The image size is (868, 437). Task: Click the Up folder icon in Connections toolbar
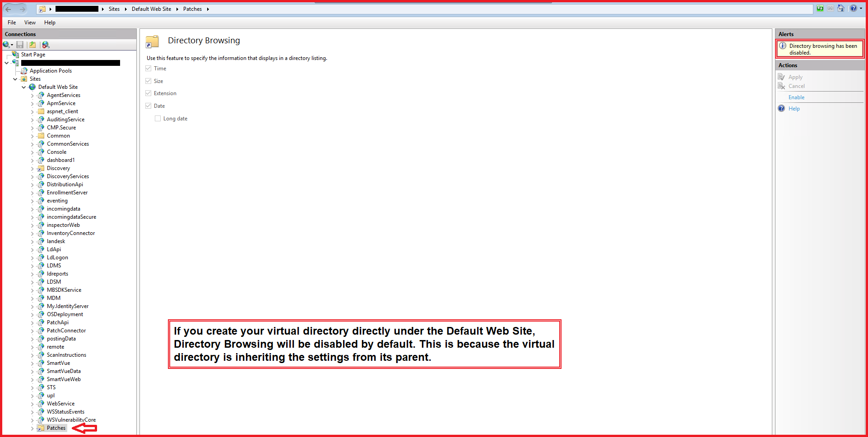pos(32,45)
